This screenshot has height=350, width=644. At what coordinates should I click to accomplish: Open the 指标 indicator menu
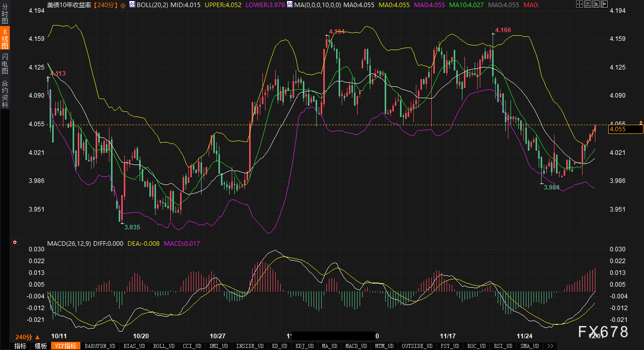pyautogui.click(x=20, y=346)
